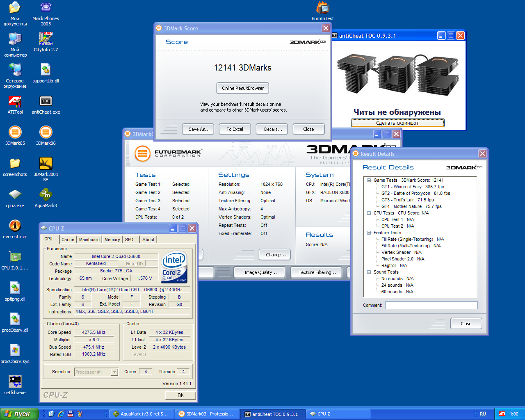Viewport: 525px width, 420px height.
Task: Switch to CPU-Z taskbar item
Action: (x=338, y=414)
